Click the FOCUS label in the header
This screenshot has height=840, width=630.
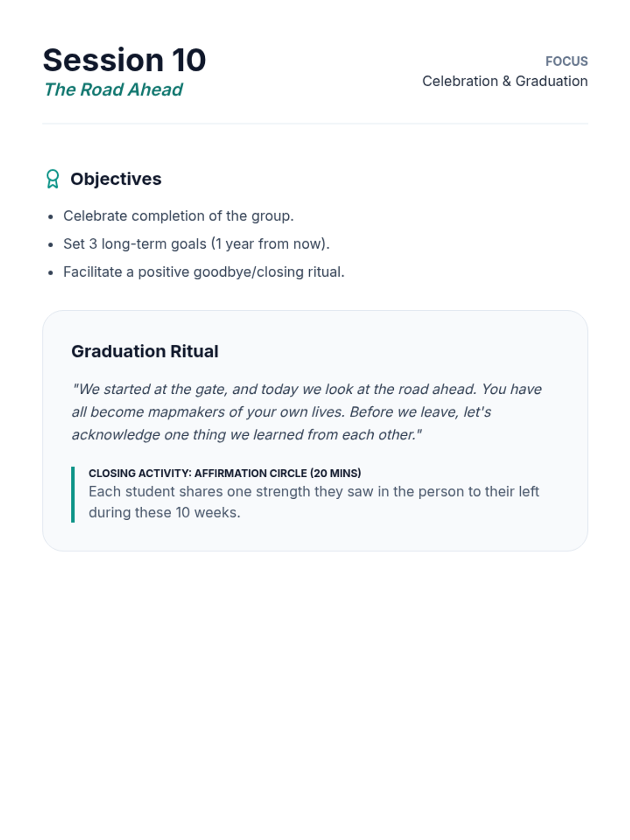(x=566, y=61)
